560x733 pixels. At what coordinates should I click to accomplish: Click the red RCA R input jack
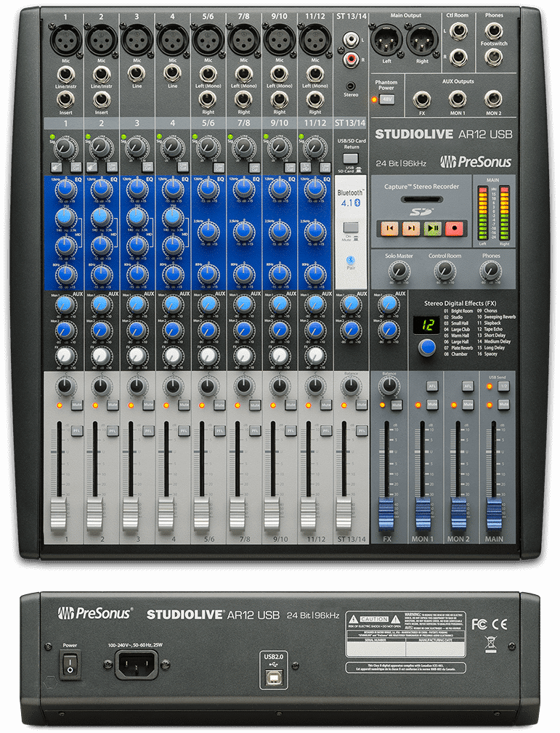click(x=351, y=59)
